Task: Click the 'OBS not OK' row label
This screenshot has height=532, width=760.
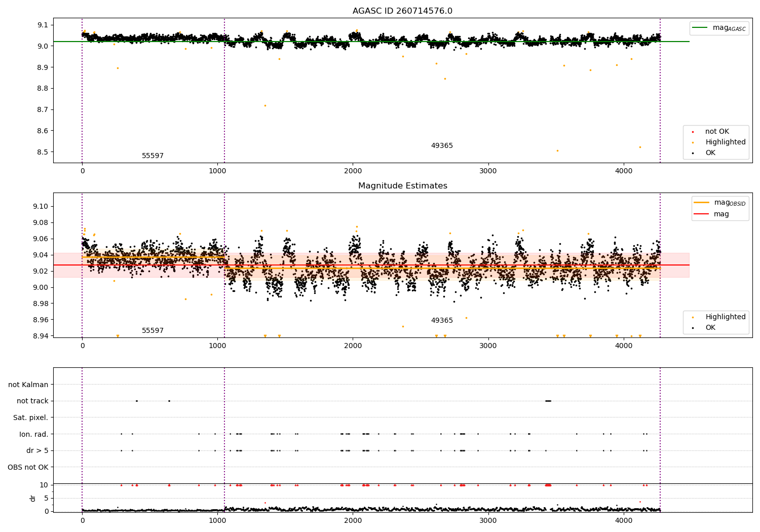Action: [28, 467]
